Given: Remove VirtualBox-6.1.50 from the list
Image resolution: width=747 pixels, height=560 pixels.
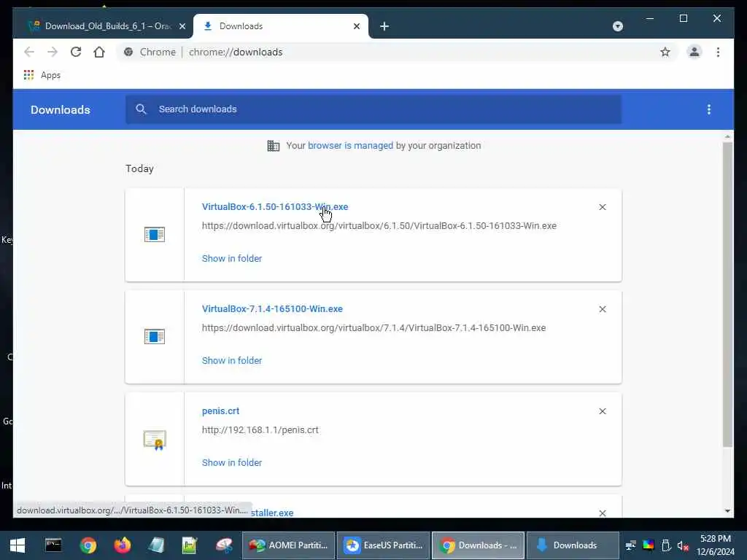Looking at the screenshot, I should click(602, 207).
